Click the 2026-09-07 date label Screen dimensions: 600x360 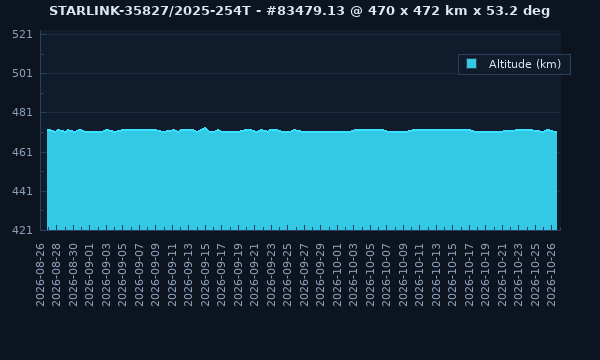coord(139,274)
